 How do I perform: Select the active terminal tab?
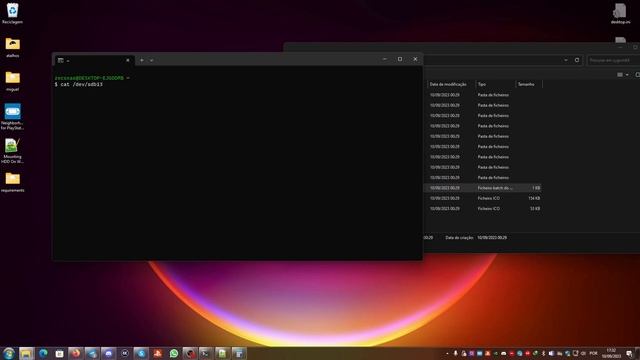pyautogui.click(x=93, y=60)
